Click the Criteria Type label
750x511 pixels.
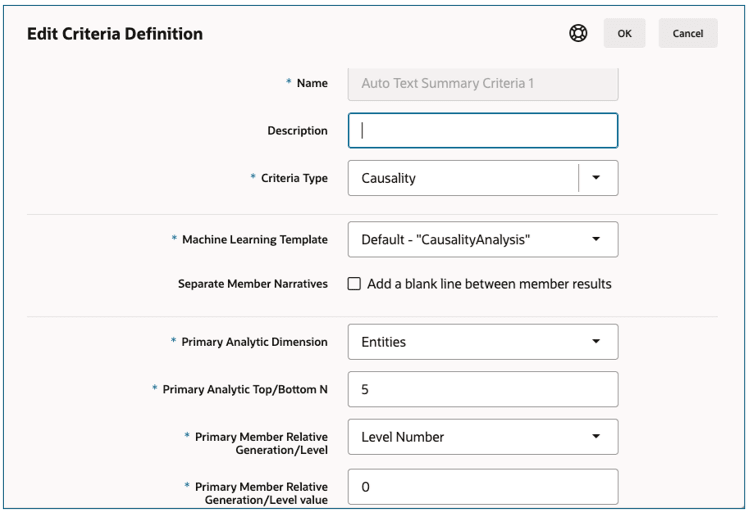(x=294, y=178)
